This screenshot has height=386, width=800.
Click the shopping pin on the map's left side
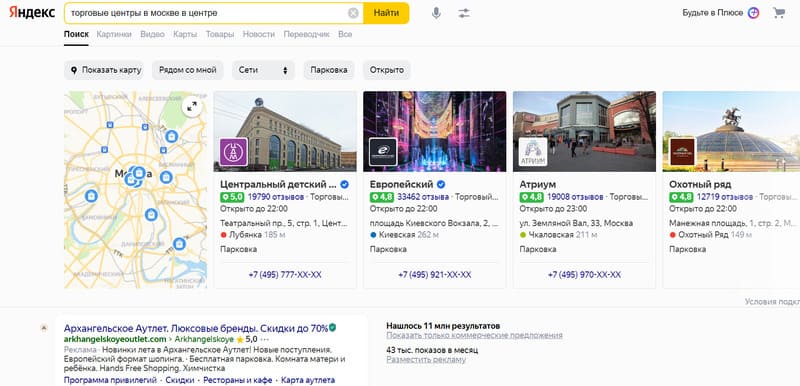coord(91,196)
